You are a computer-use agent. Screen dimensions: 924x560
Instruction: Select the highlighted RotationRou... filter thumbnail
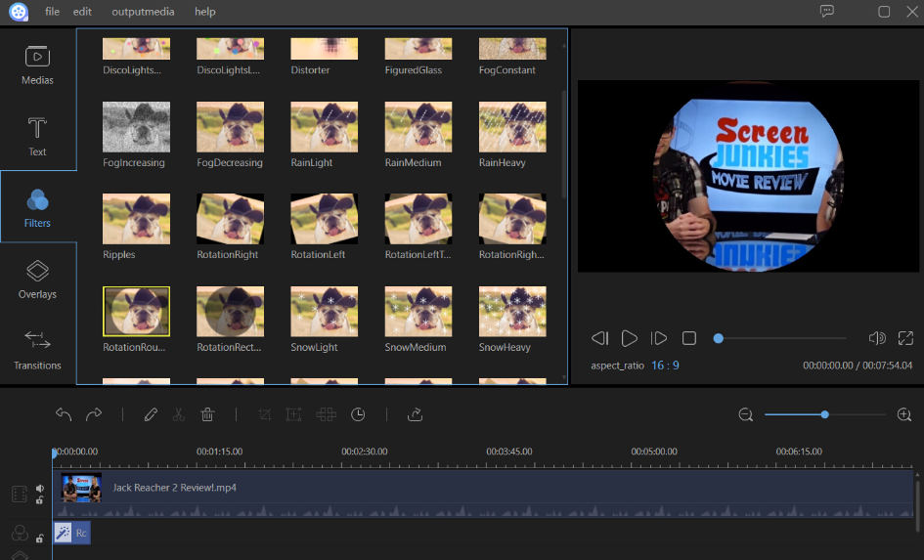tap(136, 312)
